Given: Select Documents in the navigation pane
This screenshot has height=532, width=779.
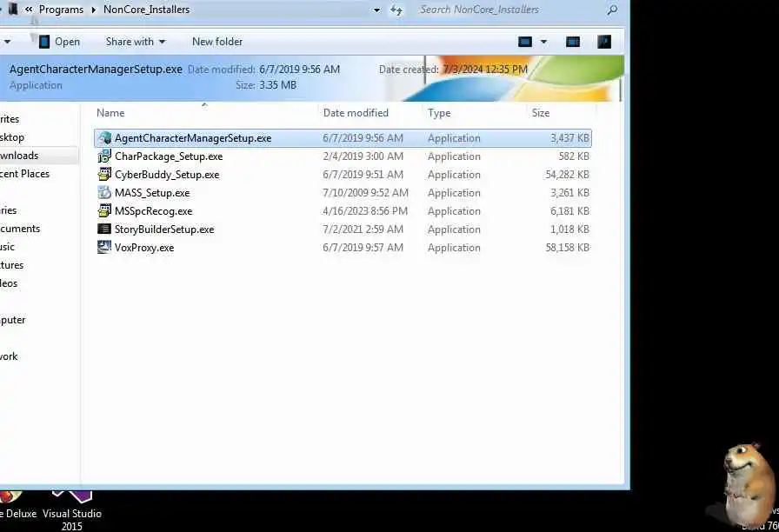Looking at the screenshot, I should click(x=20, y=229).
